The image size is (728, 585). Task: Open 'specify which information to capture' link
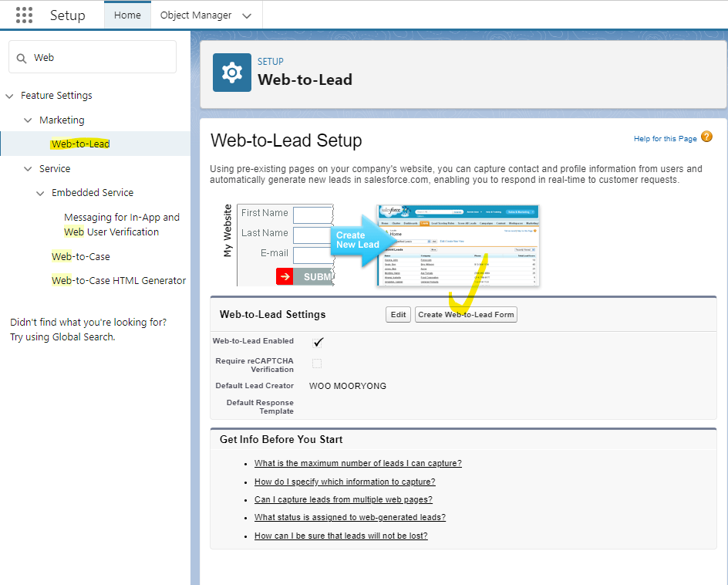[x=345, y=482]
